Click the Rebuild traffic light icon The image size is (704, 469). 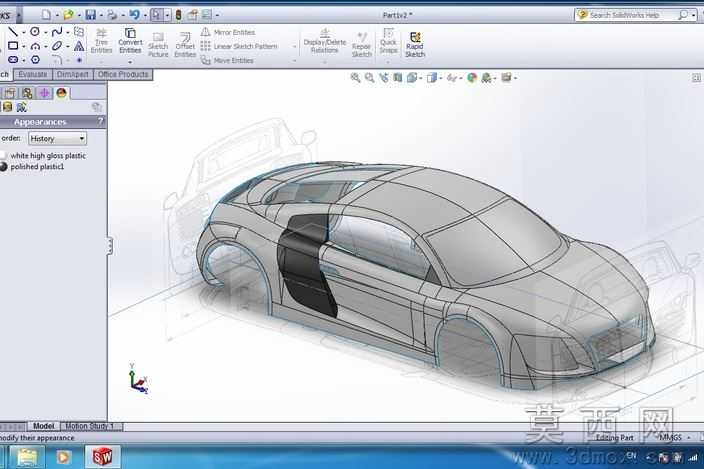point(179,15)
